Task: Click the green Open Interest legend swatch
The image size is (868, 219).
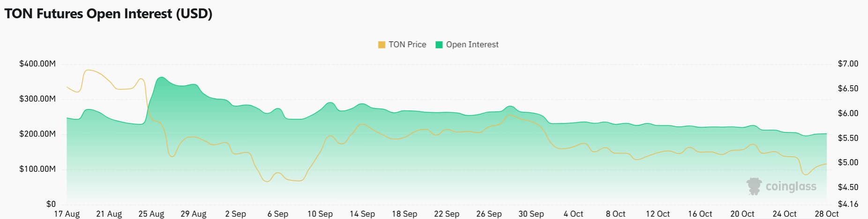Action: pos(439,45)
